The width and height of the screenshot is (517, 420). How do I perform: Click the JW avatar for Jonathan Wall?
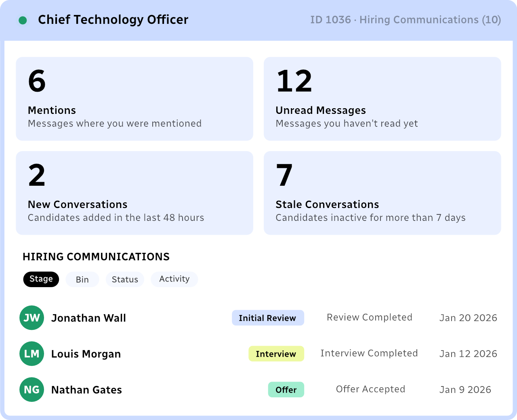click(32, 318)
